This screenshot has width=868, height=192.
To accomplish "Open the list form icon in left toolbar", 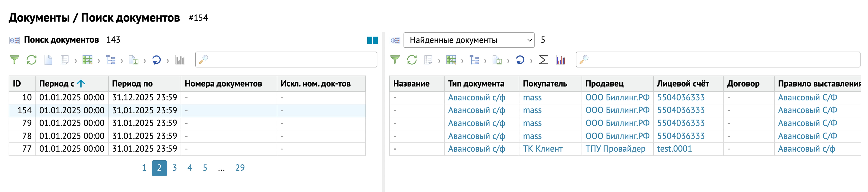I will (65, 60).
